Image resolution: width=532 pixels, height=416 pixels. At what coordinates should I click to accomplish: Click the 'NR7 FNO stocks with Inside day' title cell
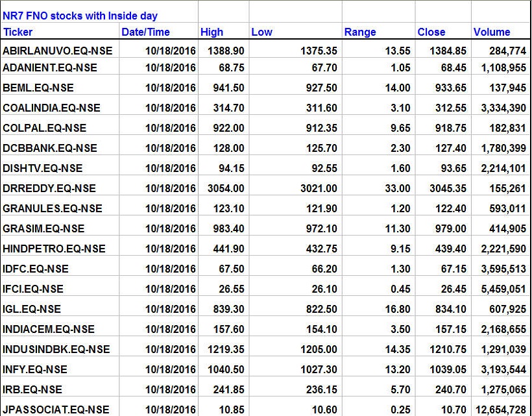point(80,16)
